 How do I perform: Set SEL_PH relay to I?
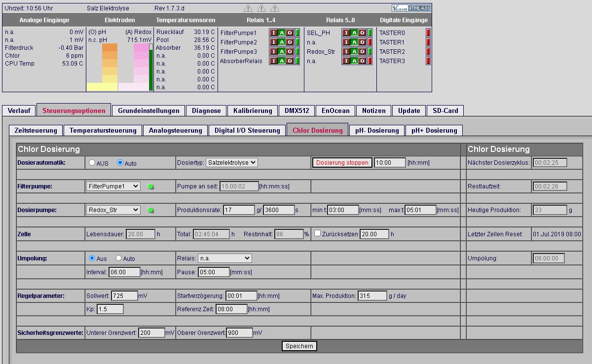(x=346, y=33)
